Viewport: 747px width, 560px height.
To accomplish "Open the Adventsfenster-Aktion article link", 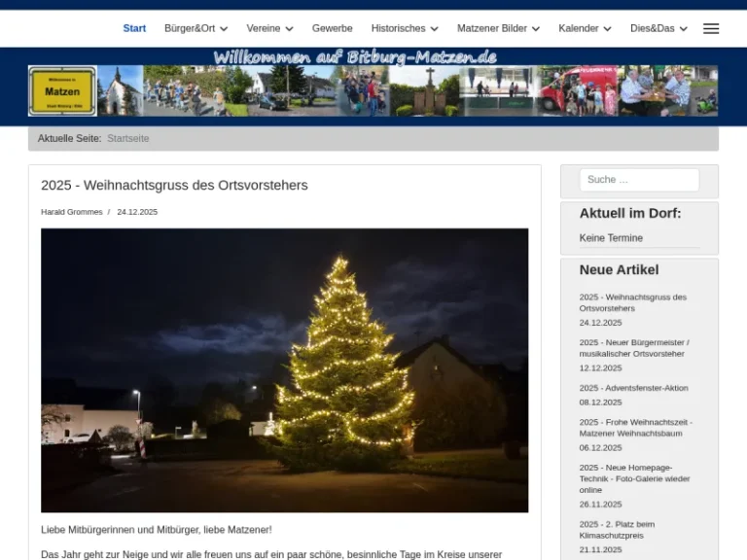I will [x=633, y=388].
